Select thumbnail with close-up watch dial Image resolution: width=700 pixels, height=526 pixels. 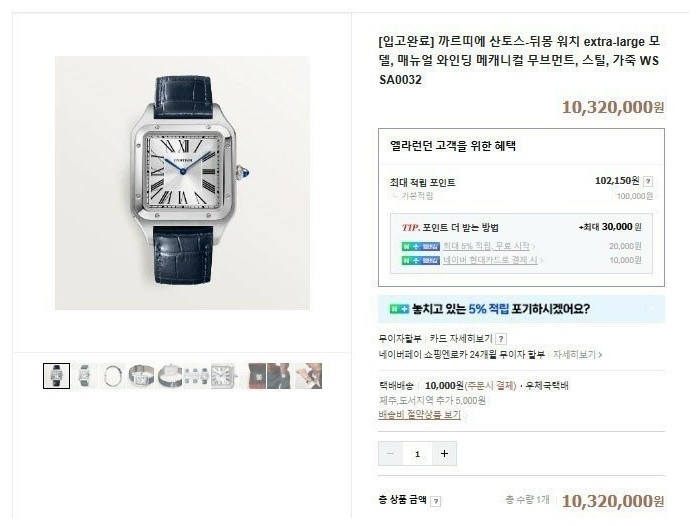224,376
